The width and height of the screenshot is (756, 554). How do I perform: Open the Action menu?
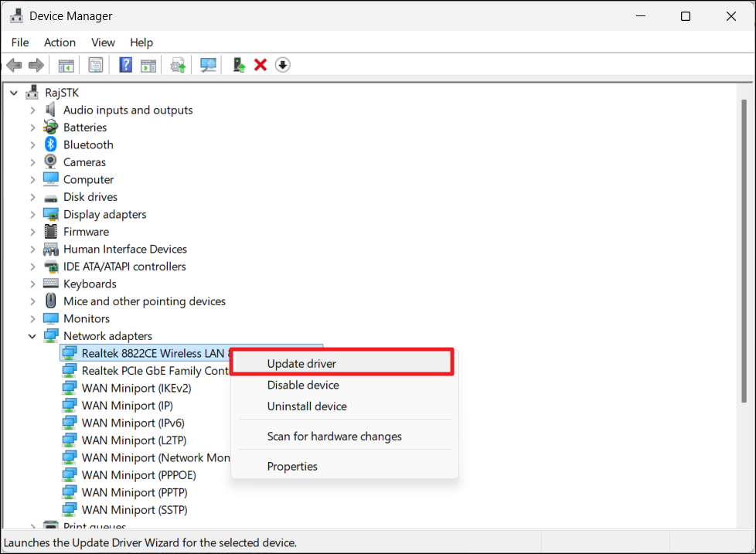[60, 42]
